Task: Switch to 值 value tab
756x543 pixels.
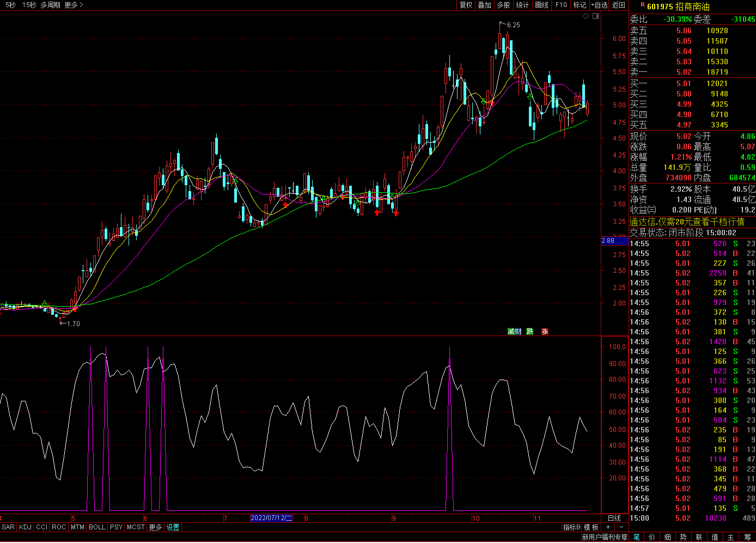Action: point(715,537)
